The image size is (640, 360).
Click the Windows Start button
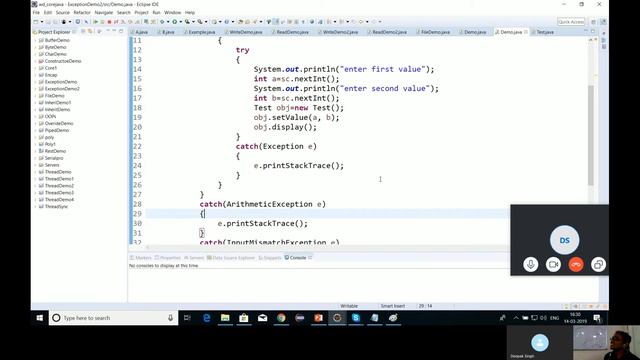[40, 318]
